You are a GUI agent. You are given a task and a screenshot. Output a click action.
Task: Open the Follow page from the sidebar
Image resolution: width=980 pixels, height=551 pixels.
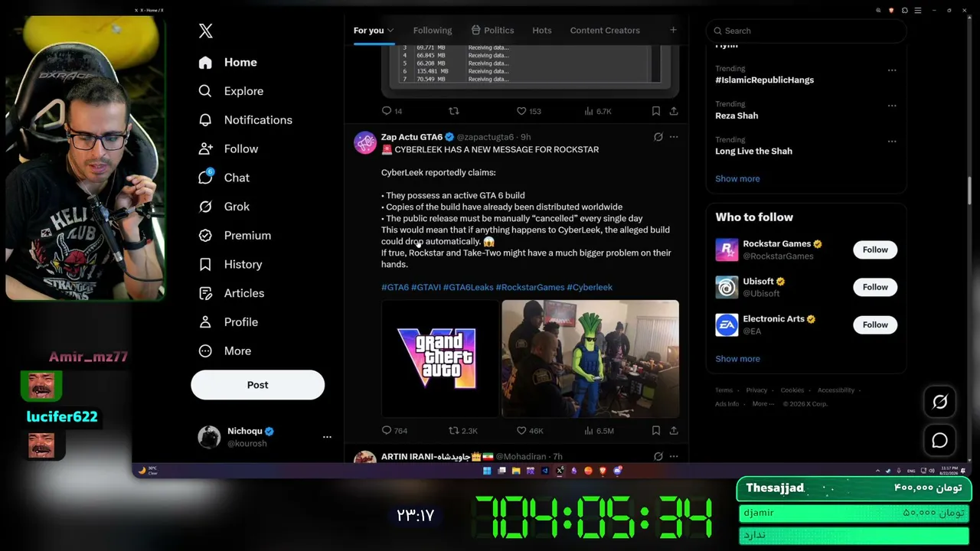(228, 149)
